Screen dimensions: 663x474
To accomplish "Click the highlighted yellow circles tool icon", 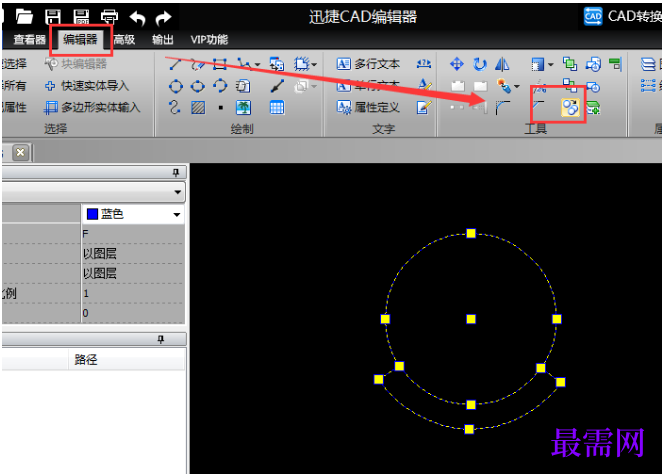I will click(x=571, y=107).
